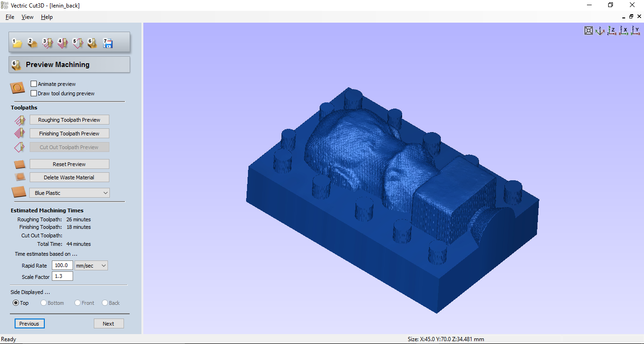
Task: Check Draw tool during preview
Action: (33, 93)
